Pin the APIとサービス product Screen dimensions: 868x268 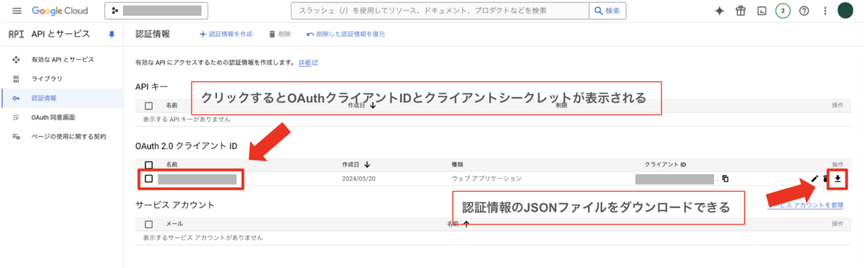tap(111, 34)
